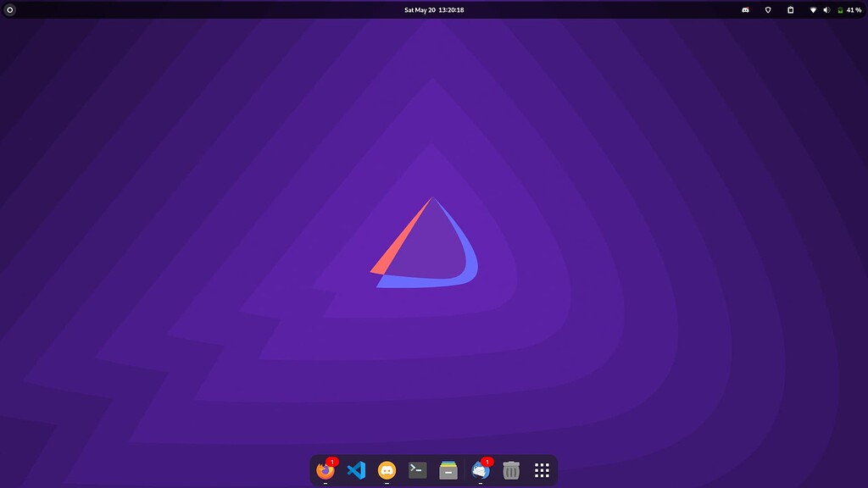Screen dimensions: 868x488
Task: Open Visual Studio Code from the dock
Action: pyautogui.click(x=356, y=470)
